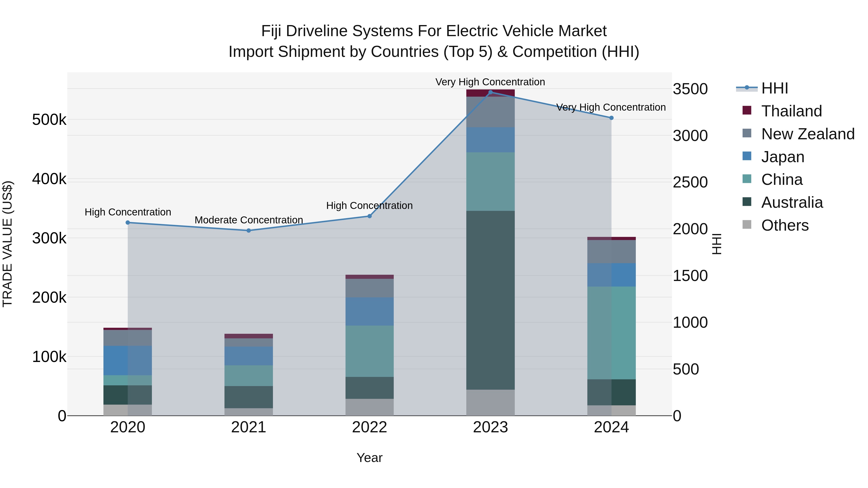
Task: Click the Japan blue legend swatch
Action: tap(747, 156)
